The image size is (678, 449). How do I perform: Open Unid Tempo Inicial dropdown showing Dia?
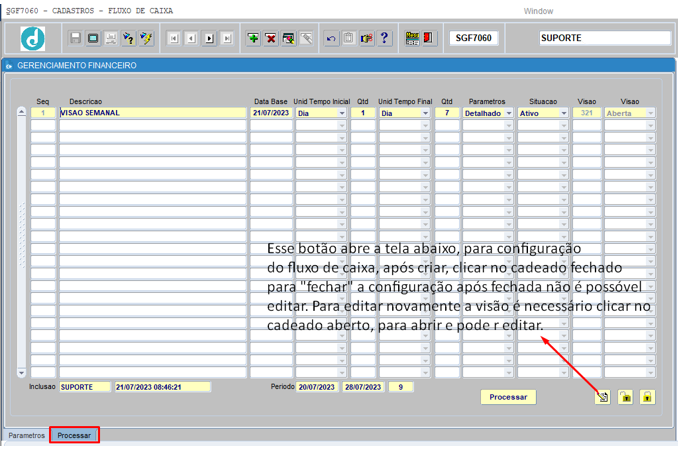pos(342,113)
